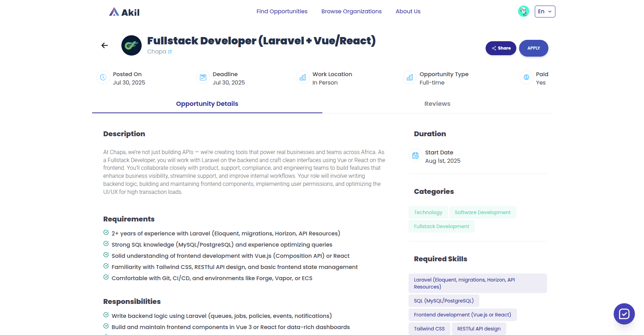Click the Tailwind CSS skill chip
The width and height of the screenshot is (644, 335).
[x=429, y=329]
